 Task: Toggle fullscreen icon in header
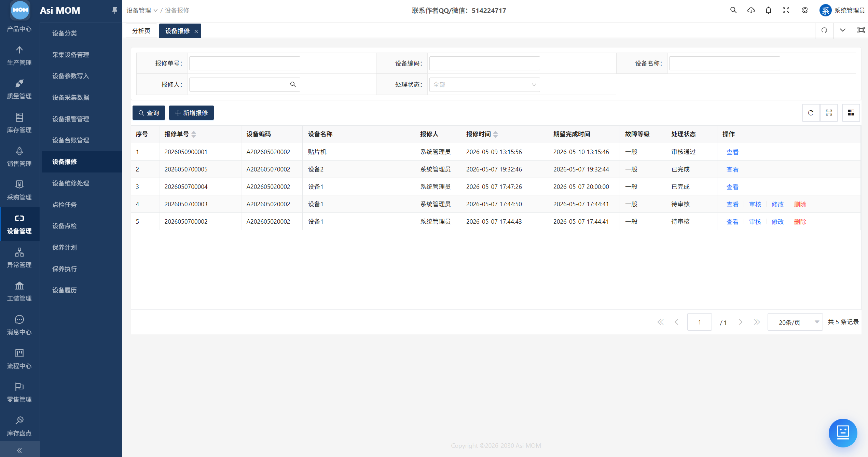786,10
